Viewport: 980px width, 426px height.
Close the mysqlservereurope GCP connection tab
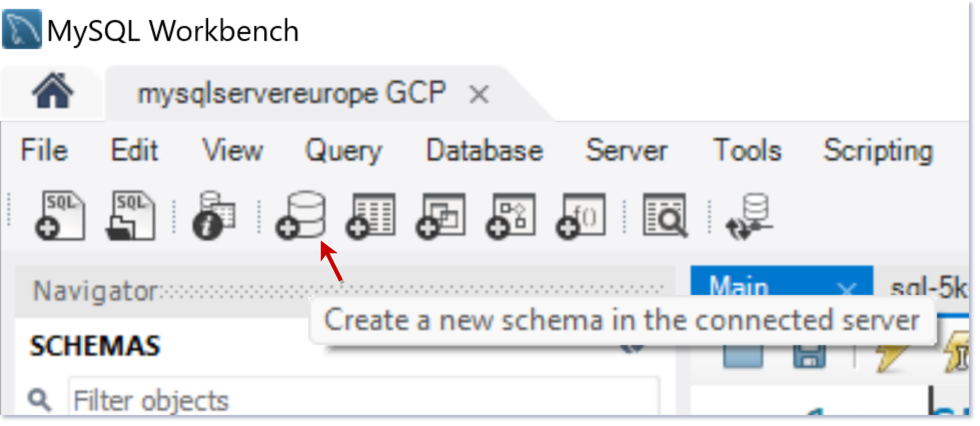[478, 94]
